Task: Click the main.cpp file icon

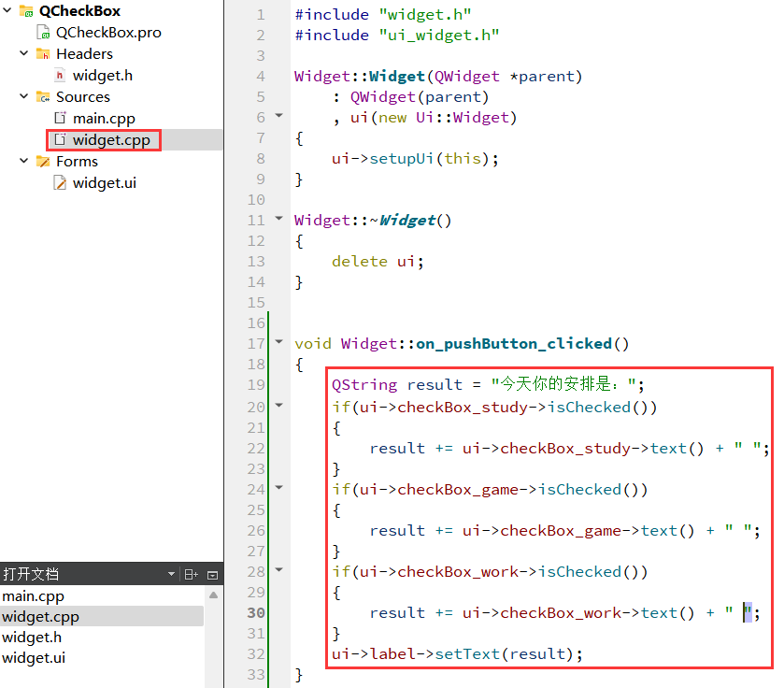Action: 60,118
